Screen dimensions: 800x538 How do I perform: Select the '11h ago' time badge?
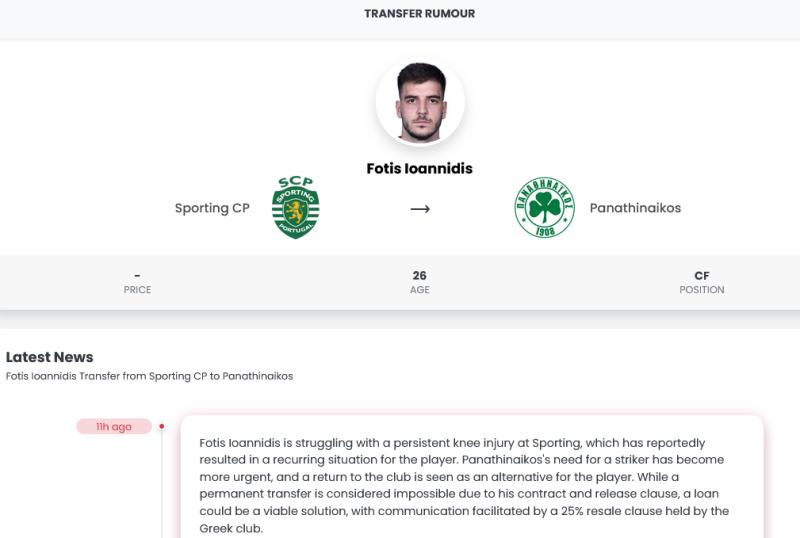click(x=114, y=427)
